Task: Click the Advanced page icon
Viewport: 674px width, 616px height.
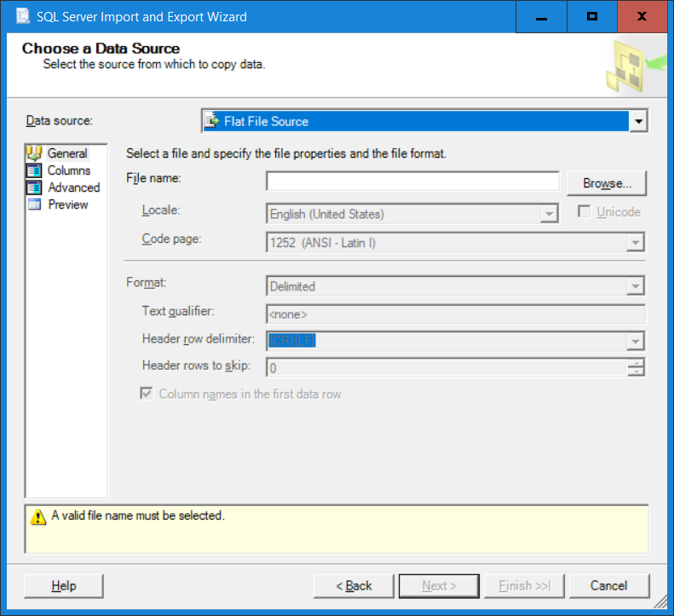Action: pyautogui.click(x=34, y=187)
